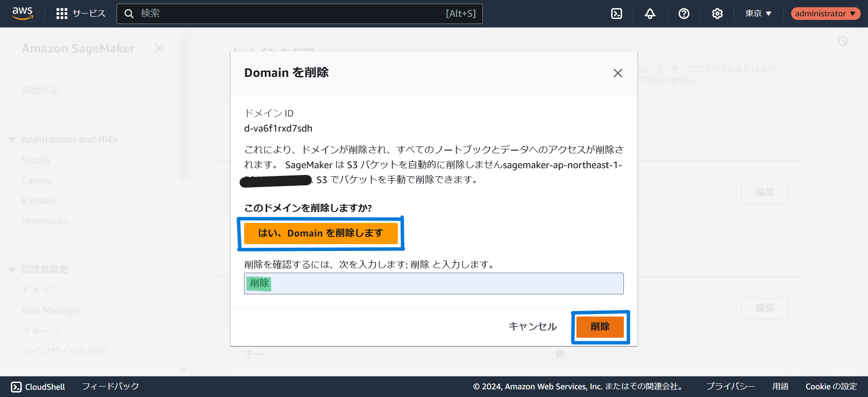This screenshot has height=397, width=868.
Task: Open the administrator account menu
Action: [825, 14]
